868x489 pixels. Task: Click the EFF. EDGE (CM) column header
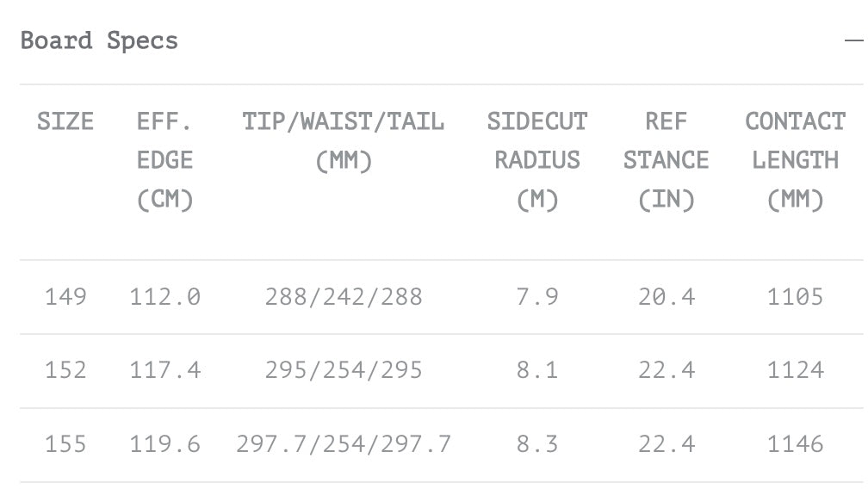tap(164, 160)
